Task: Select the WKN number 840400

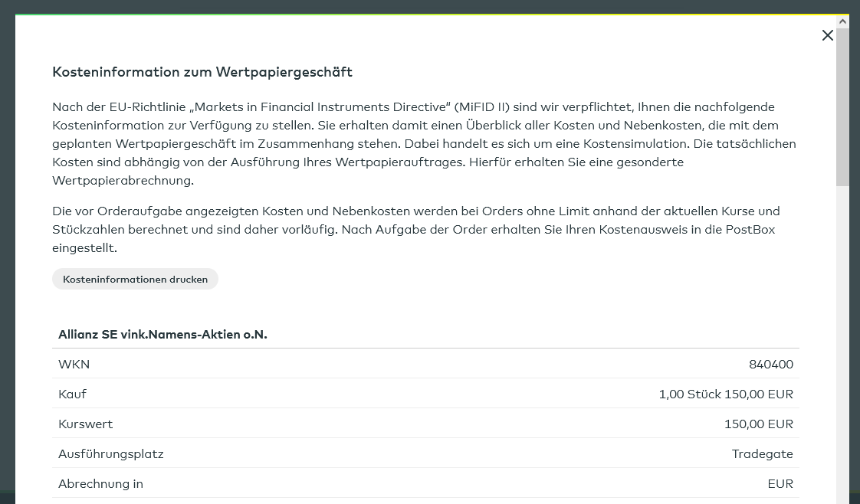Action: [x=770, y=365]
